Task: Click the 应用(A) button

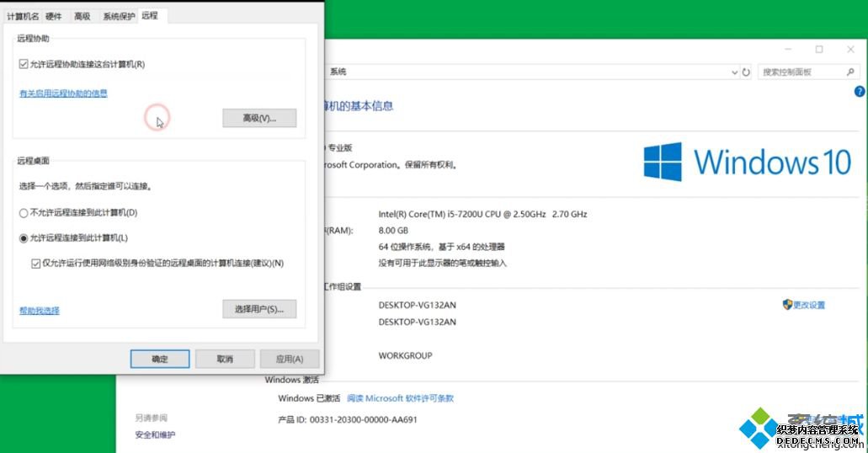Action: click(290, 359)
